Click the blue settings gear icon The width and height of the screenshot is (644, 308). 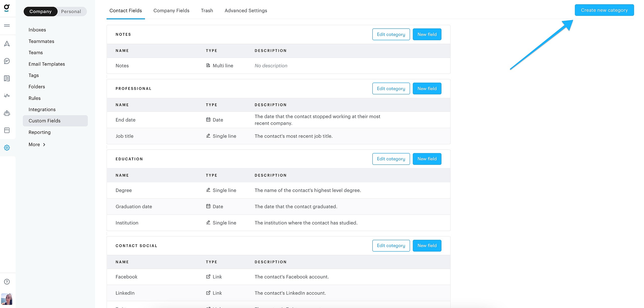point(7,148)
